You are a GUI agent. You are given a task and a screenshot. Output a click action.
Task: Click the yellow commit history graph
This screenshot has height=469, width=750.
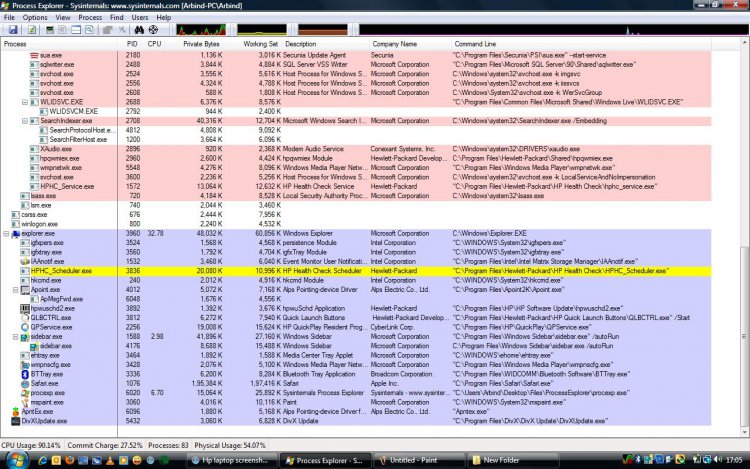(262, 30)
